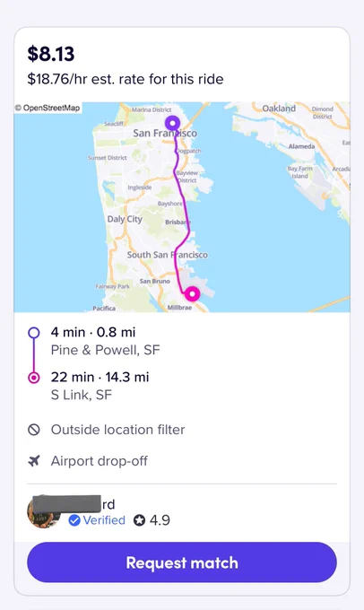Tap the pickup circle marker in route list

pyautogui.click(x=34, y=333)
